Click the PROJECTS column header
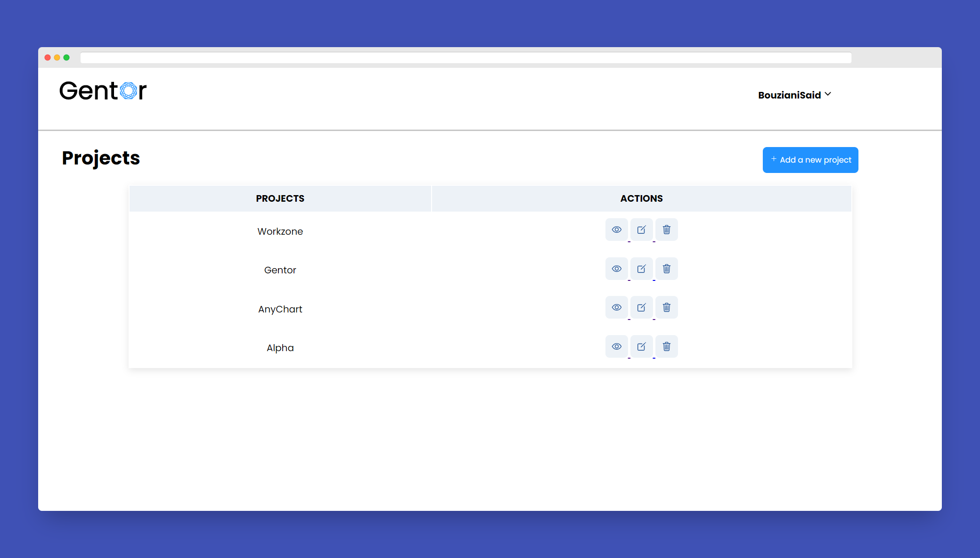 point(280,198)
